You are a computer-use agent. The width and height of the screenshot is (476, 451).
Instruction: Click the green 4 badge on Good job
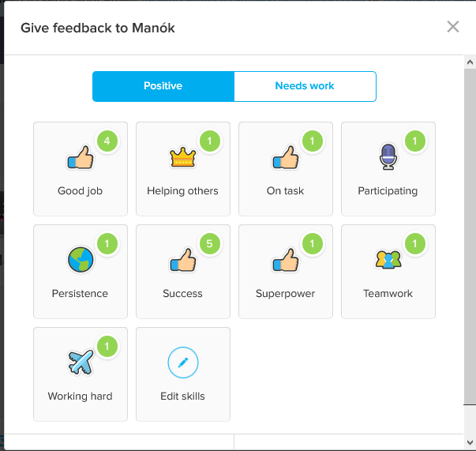pos(107,141)
